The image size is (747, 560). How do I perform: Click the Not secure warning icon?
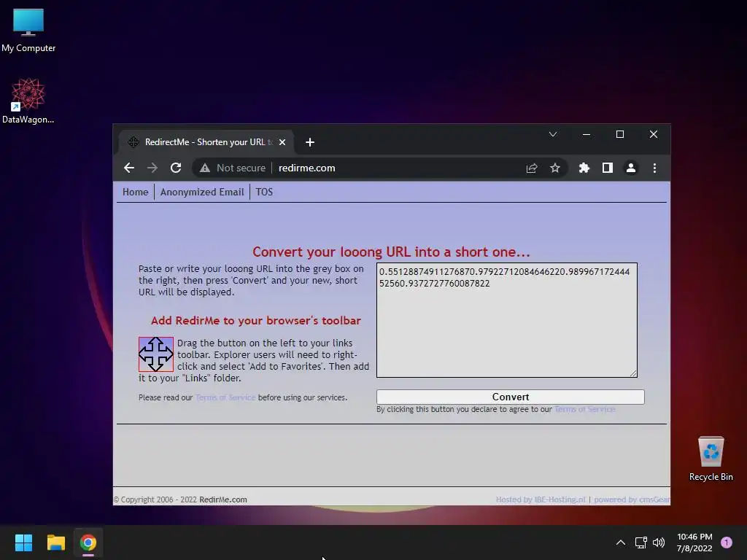[x=205, y=168]
